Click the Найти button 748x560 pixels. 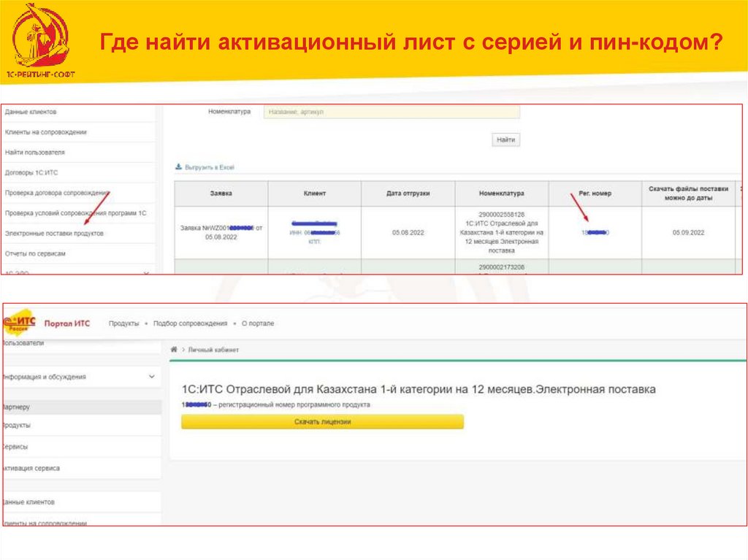505,139
